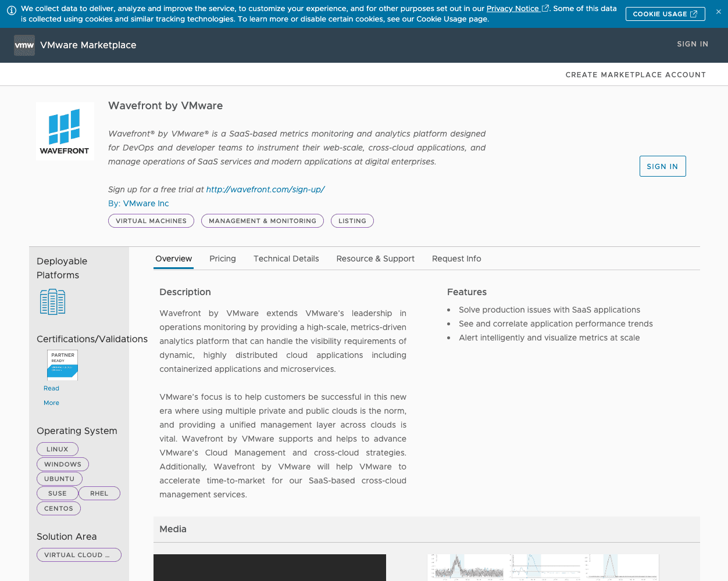This screenshot has height=581, width=728.
Task: Click the deployable platform datacenter icon
Action: 52,302
